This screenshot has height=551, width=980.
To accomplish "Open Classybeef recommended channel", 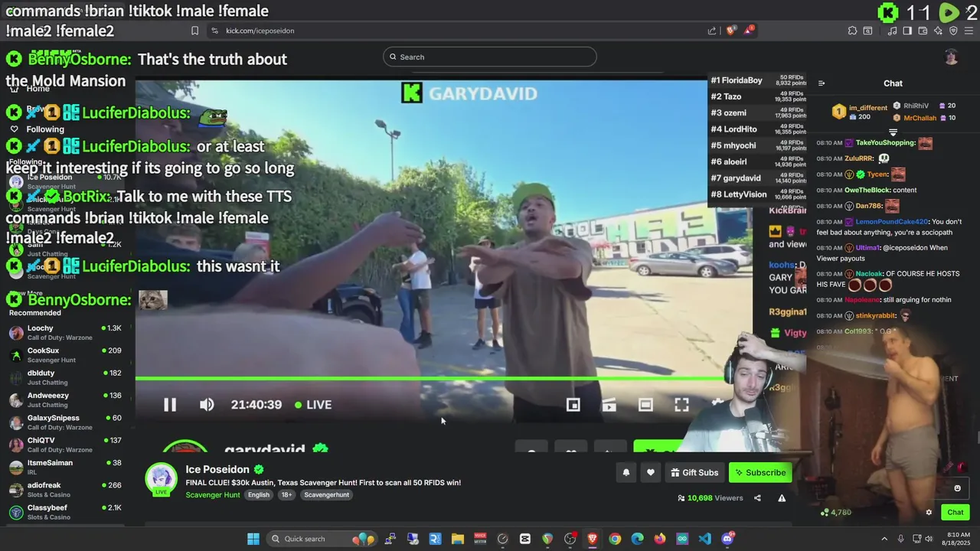I will point(65,512).
